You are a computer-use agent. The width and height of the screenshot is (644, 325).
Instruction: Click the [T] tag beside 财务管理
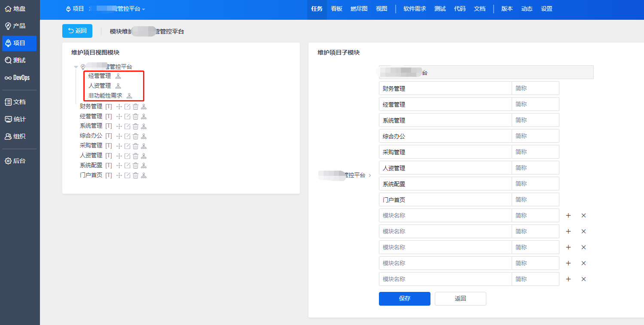click(109, 107)
